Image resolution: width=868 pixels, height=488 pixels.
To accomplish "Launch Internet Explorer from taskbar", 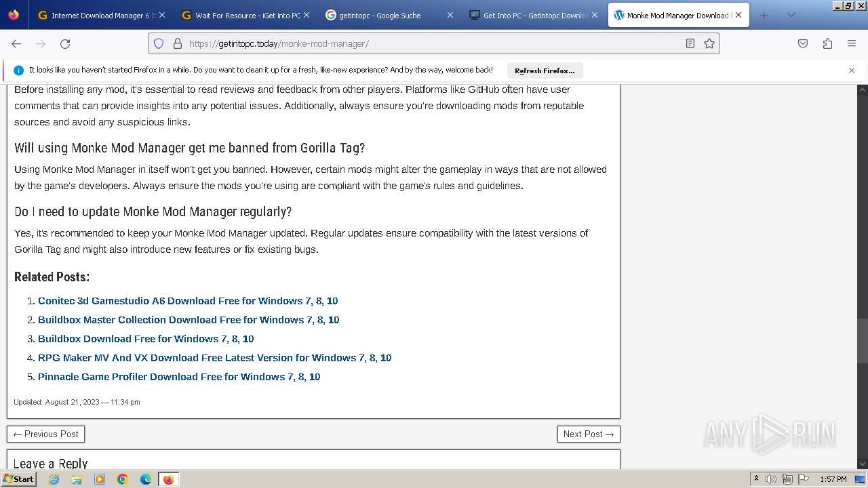I will pos(54,479).
